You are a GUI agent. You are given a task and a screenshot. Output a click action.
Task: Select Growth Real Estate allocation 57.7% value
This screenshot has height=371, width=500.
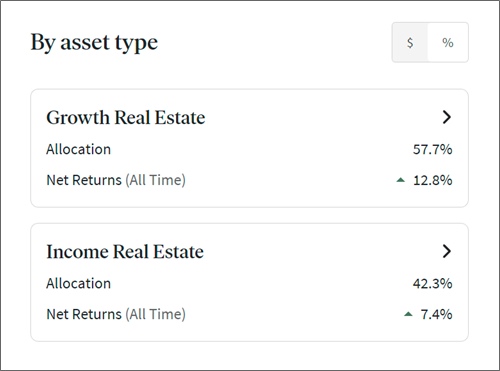click(432, 149)
